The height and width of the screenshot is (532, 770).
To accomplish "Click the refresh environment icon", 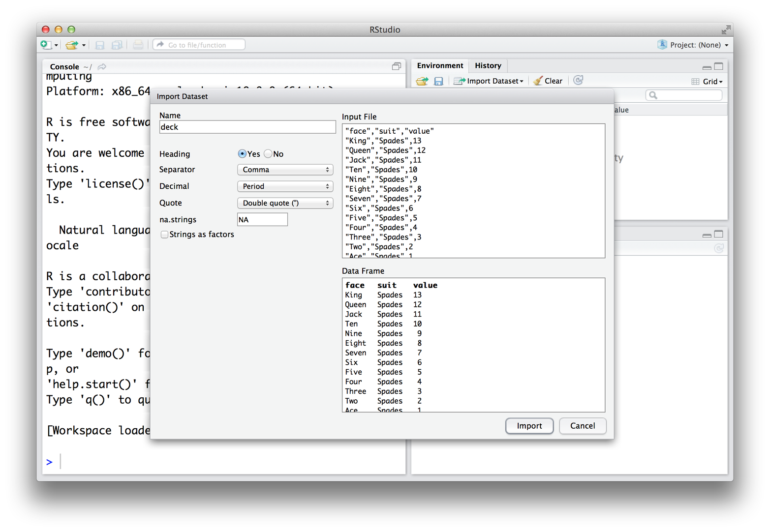I will pos(579,80).
